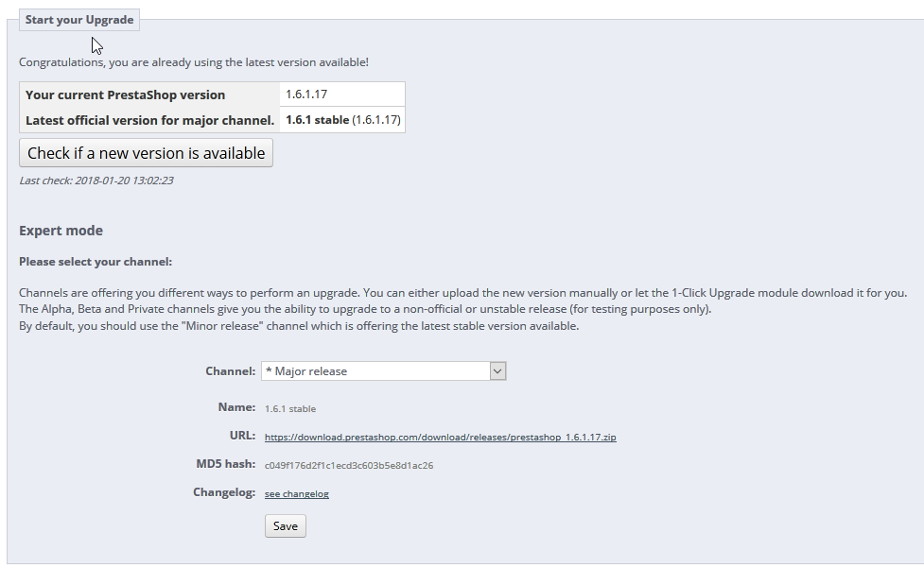Click 'Latest official version for major channel' label
The width and height of the screenshot is (924, 568).
click(x=149, y=120)
